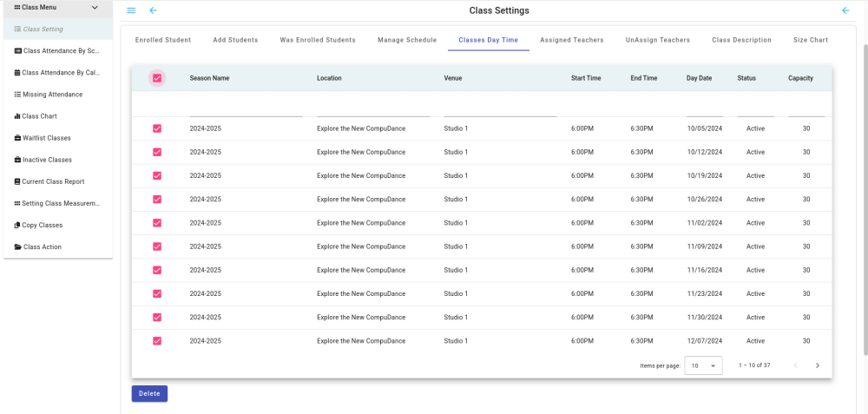Click the Capacity filter field
The width and height of the screenshot is (868, 414).
point(806,108)
